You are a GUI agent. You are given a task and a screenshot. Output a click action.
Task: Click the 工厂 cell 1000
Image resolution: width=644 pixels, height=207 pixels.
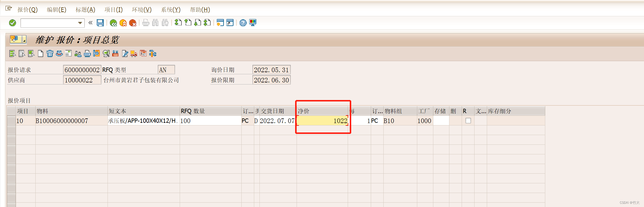[425, 121]
